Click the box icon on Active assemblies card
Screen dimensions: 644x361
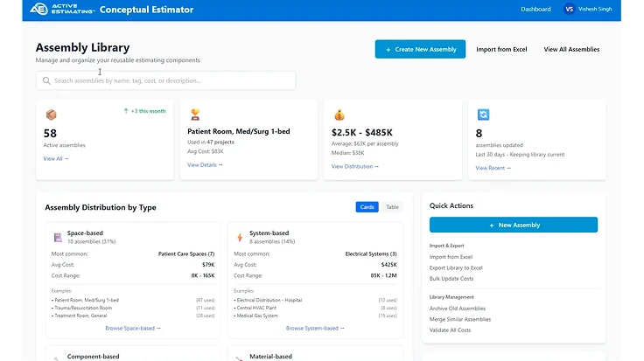[51, 115]
